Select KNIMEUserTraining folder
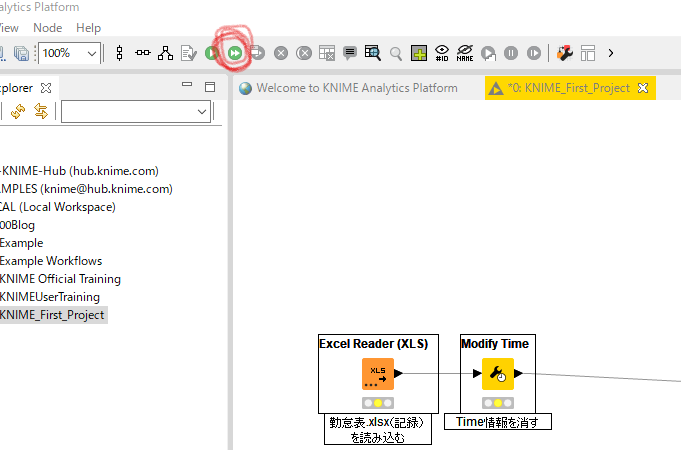The width and height of the screenshot is (681, 450). point(50,297)
